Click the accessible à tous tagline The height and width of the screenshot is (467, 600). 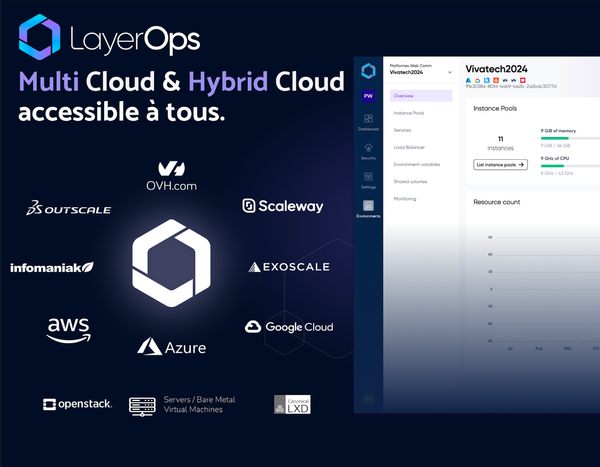coord(122,112)
